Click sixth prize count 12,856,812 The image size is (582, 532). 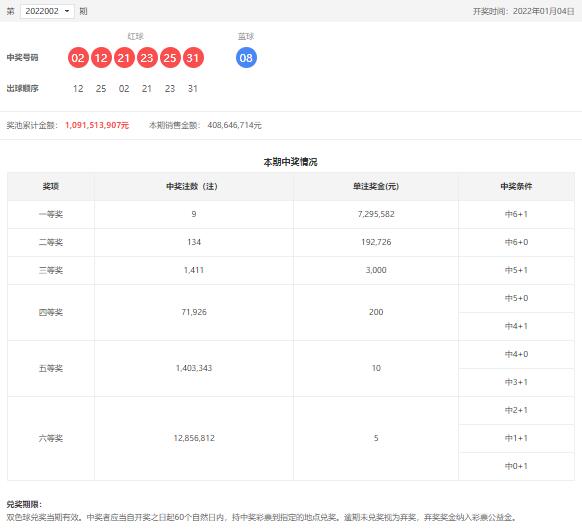pos(194,438)
